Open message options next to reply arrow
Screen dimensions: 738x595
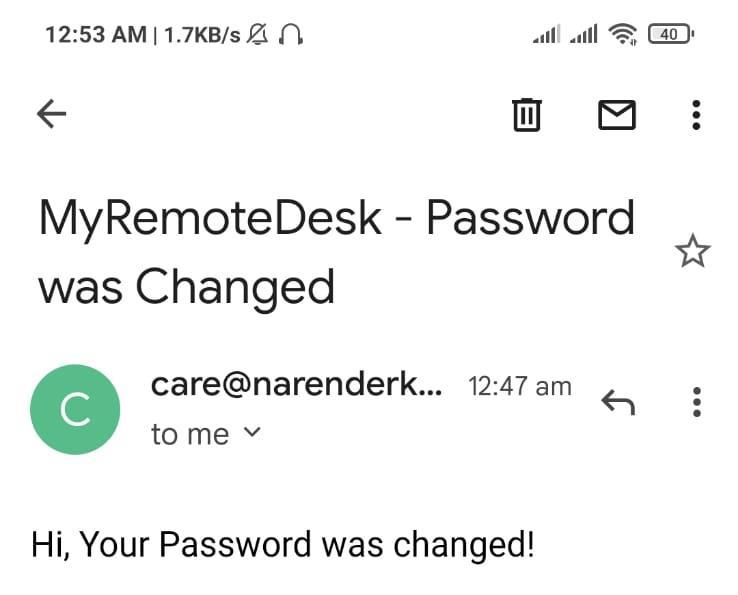pyautogui.click(x=697, y=402)
